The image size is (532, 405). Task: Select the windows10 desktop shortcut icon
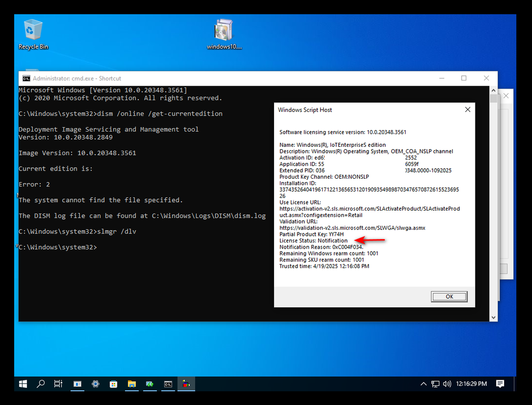click(x=224, y=34)
